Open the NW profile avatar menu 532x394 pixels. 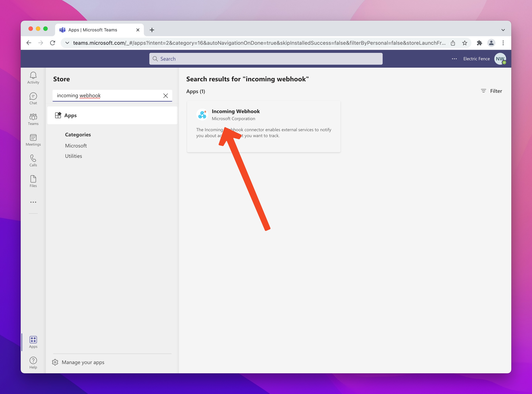(x=500, y=59)
